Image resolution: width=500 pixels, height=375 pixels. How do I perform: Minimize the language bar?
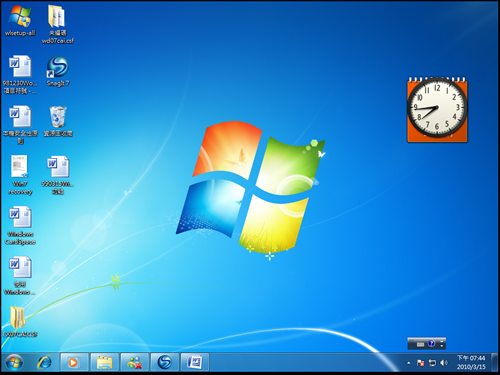[442, 341]
